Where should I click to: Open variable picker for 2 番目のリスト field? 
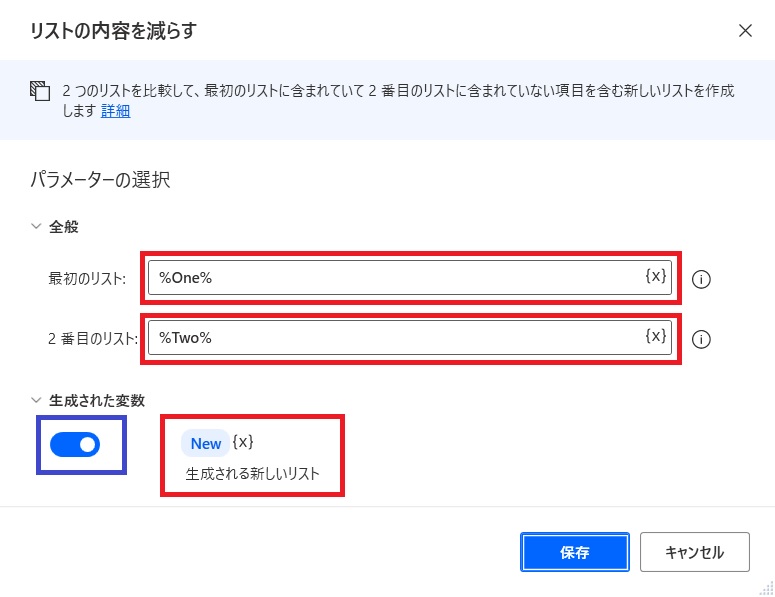(656, 336)
